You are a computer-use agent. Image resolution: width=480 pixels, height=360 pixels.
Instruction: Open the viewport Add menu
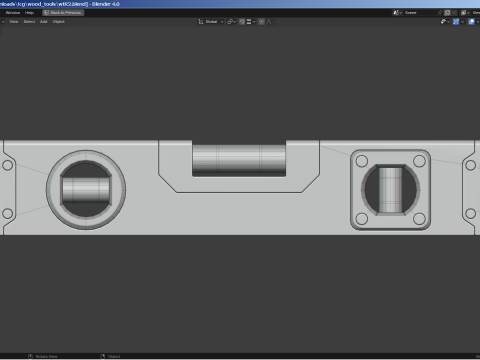pos(44,22)
